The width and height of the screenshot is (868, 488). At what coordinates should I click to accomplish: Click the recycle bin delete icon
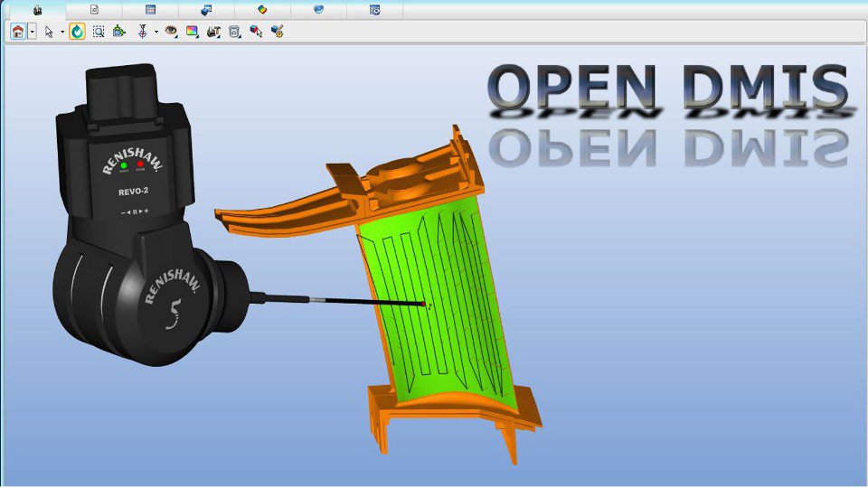click(235, 32)
